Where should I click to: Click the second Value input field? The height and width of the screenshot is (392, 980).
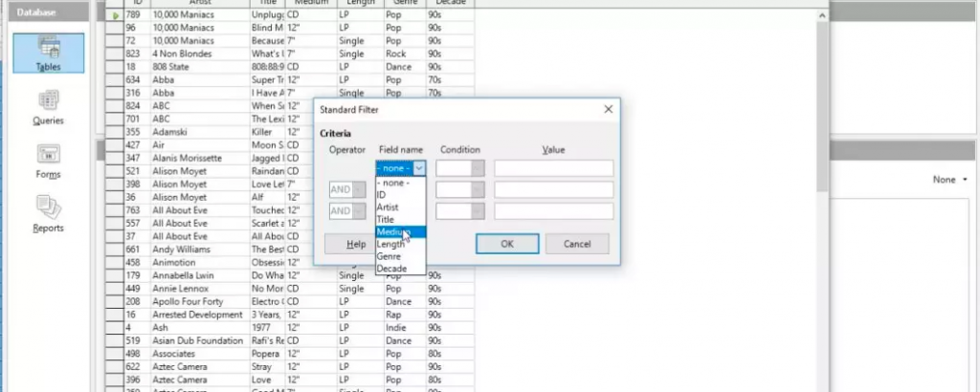554,189
